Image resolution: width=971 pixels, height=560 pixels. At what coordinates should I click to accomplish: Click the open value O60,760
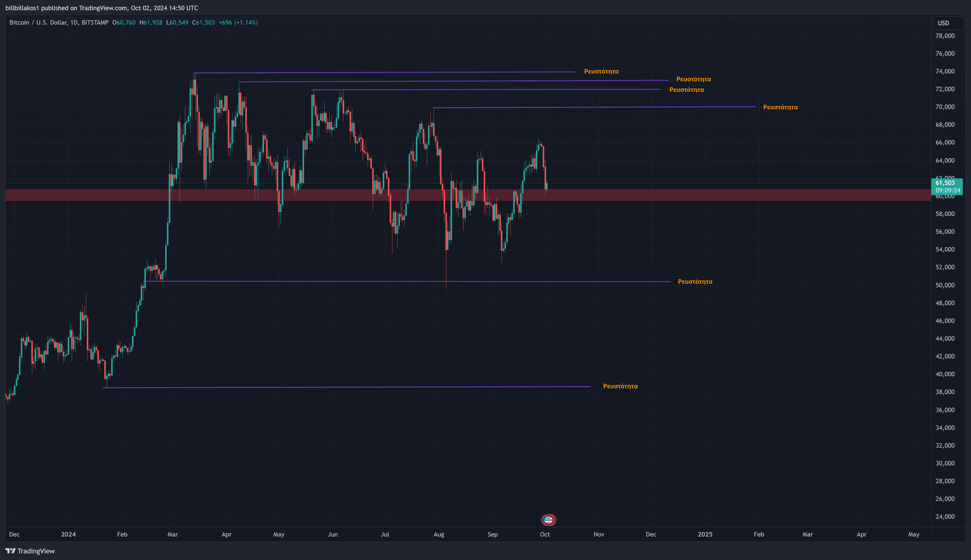pyautogui.click(x=124, y=22)
